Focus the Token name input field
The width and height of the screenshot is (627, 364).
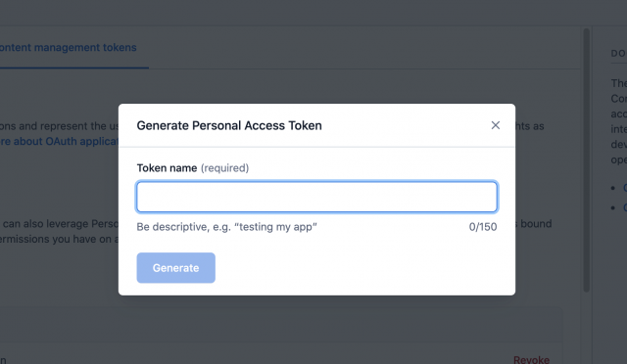[317, 197]
